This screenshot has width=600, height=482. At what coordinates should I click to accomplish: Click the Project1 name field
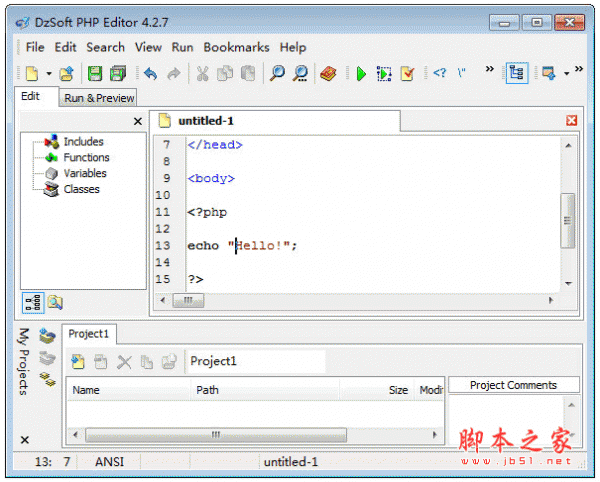[x=256, y=361]
